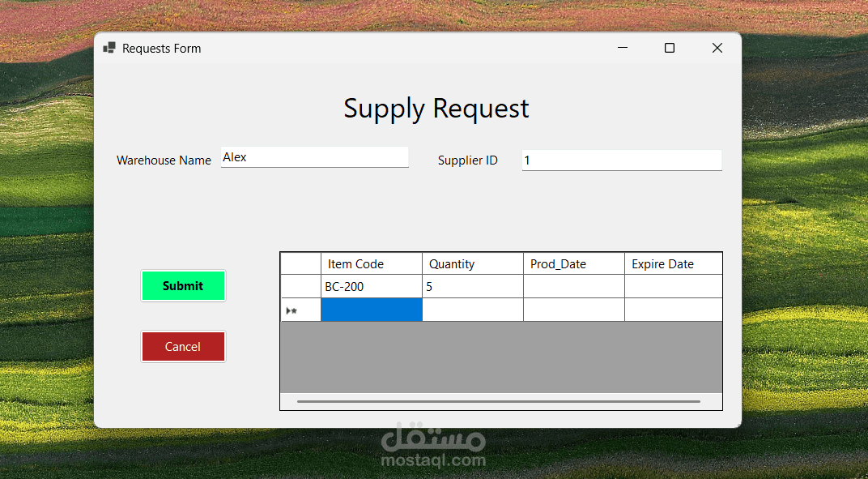Click the Supplier ID label
Viewport: 868px width, 479px height.
pos(468,160)
